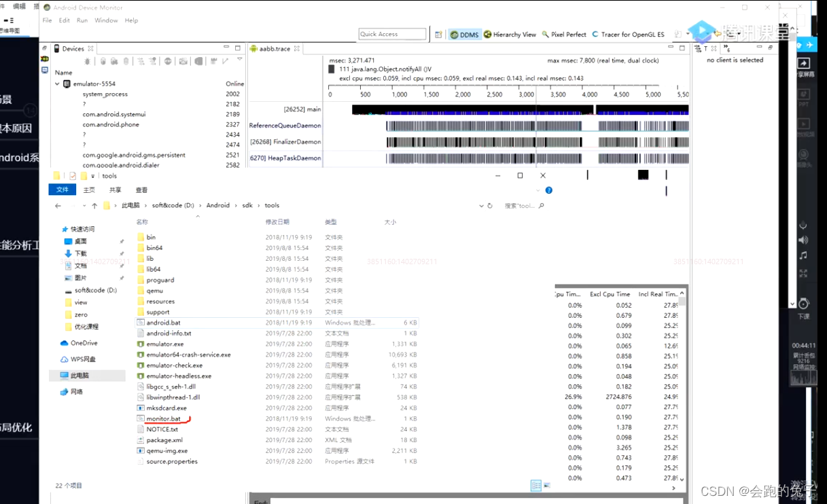Open the Screen Capture camera icon
827x504 pixels.
pyautogui.click(x=182, y=61)
